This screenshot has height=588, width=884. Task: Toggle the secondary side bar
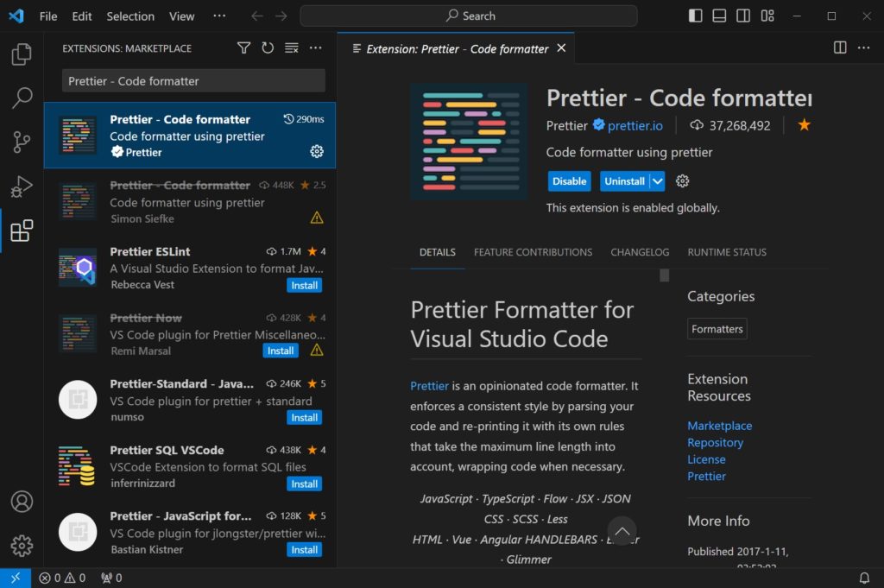click(x=743, y=16)
